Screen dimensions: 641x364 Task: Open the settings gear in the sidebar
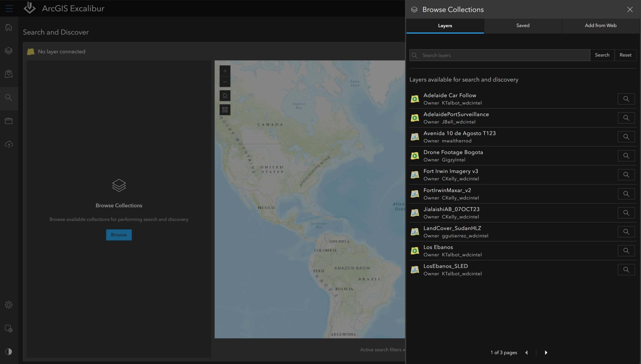(x=9, y=305)
